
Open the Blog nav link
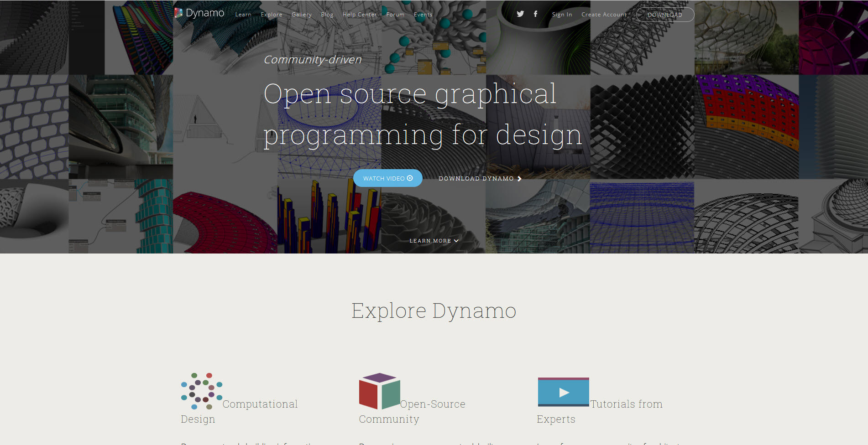pyautogui.click(x=327, y=15)
